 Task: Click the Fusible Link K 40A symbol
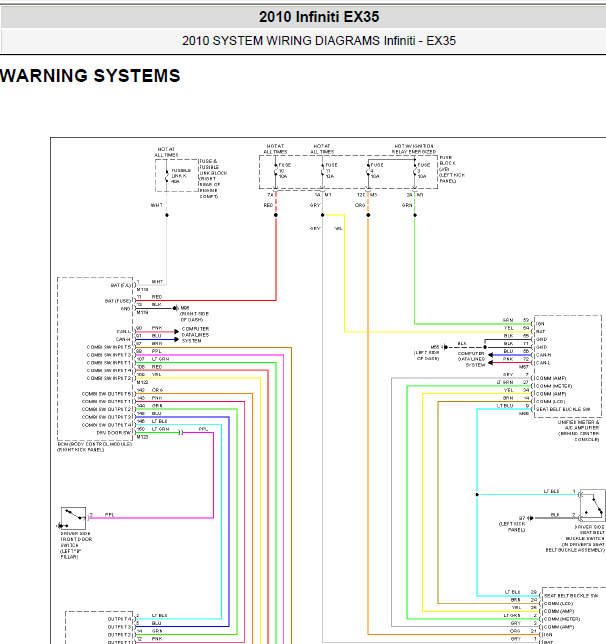point(167,176)
